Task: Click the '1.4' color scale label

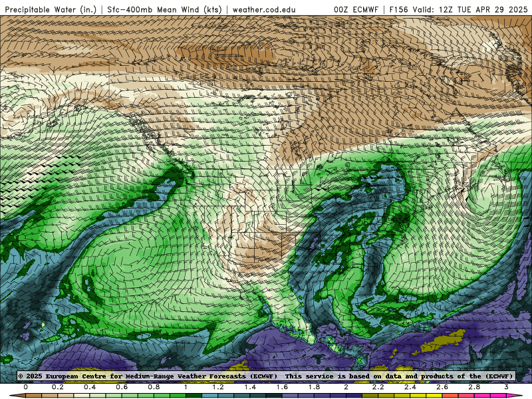Action: pyautogui.click(x=250, y=387)
